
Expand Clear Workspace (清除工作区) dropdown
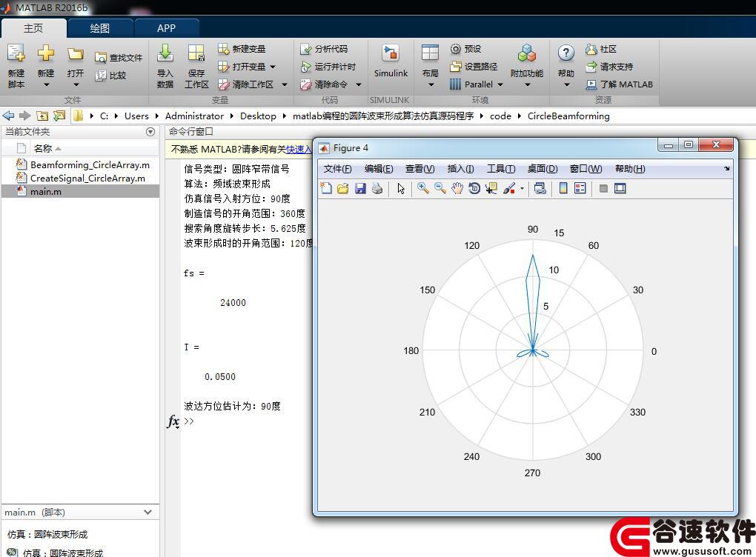tap(285, 84)
